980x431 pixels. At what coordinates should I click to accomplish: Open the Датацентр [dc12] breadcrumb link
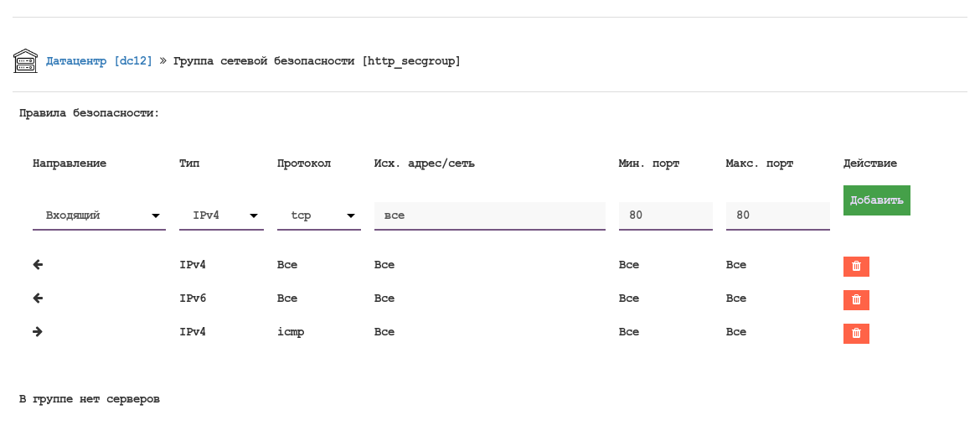(x=99, y=61)
